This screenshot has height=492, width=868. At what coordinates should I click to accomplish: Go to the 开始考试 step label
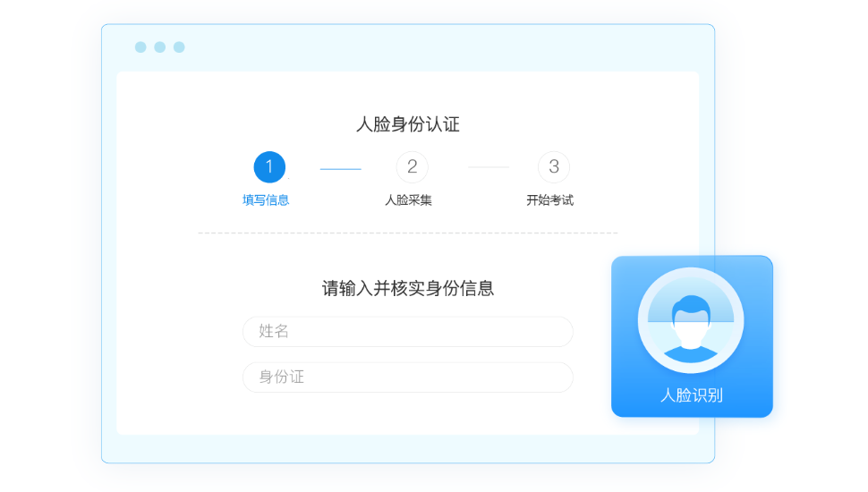tap(549, 199)
